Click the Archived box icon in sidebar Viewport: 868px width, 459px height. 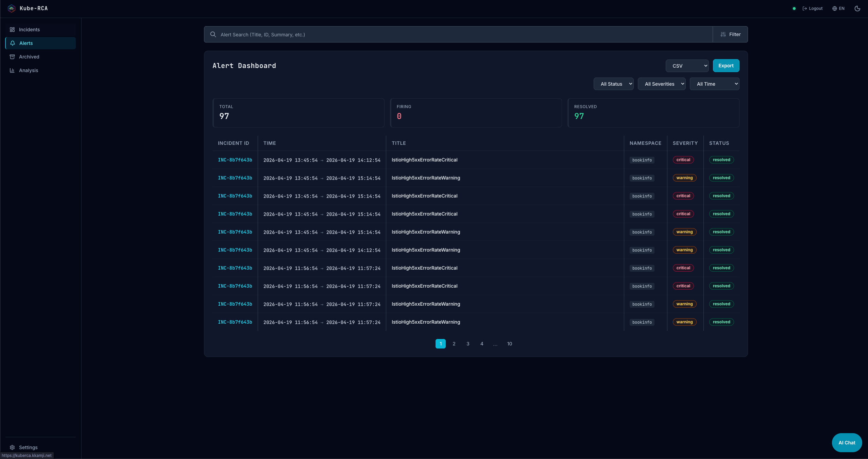click(12, 57)
